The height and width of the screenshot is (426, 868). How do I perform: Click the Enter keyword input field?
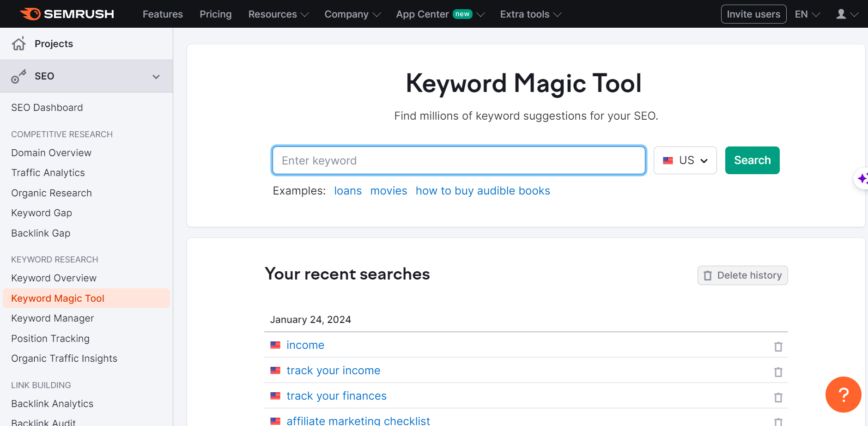click(459, 160)
